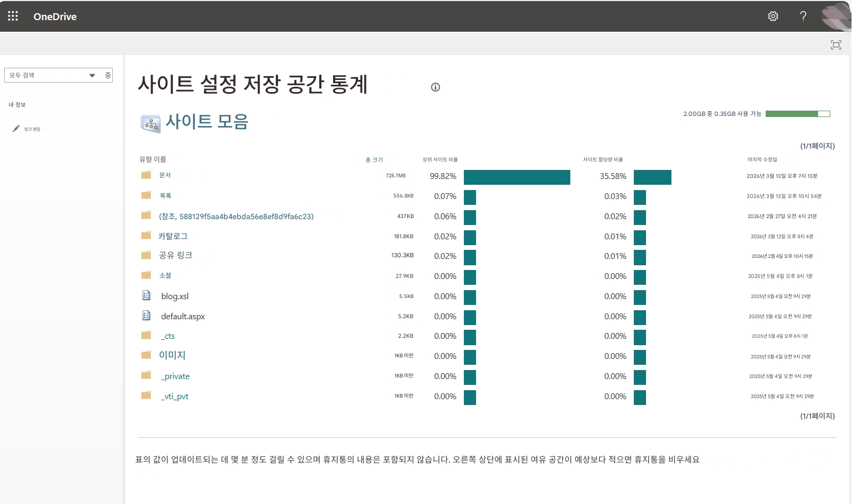Click the 35.58% site quota bar
The height and width of the screenshot is (504, 852).
652,177
